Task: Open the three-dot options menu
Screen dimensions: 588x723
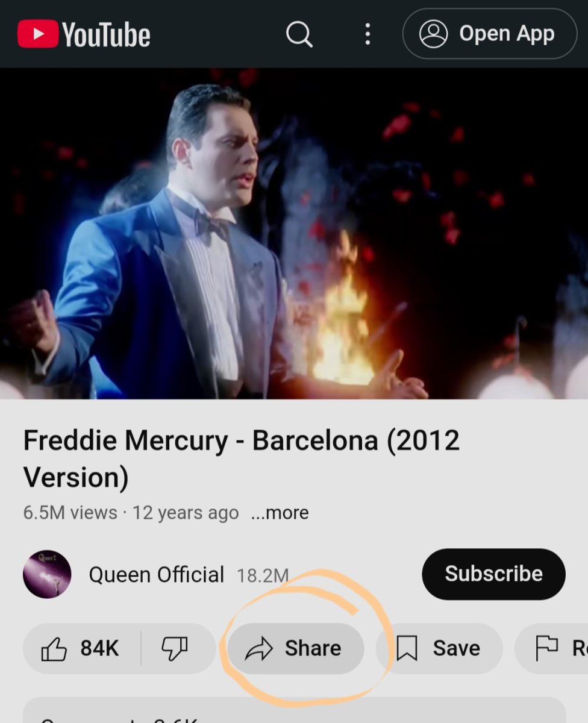Action: pyautogui.click(x=367, y=34)
